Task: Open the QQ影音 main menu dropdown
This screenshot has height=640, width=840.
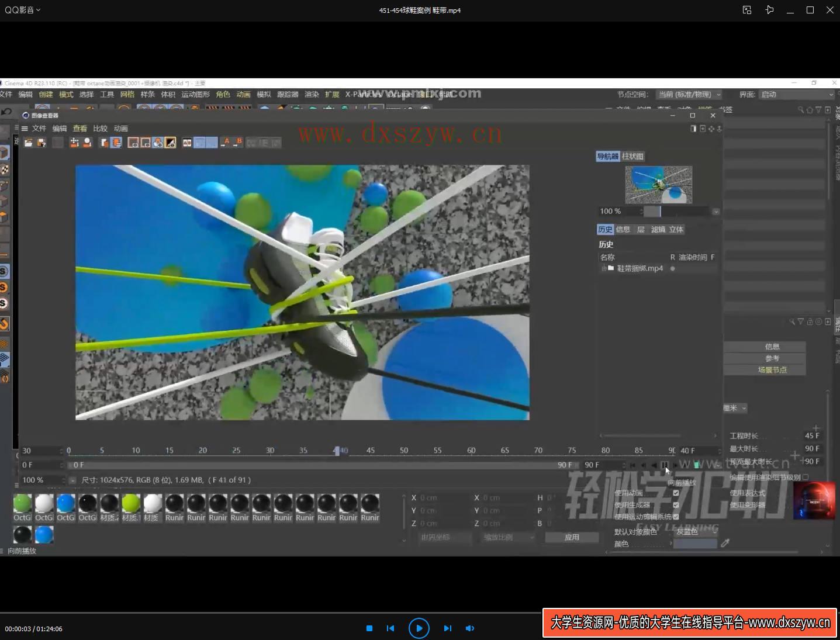Action: pos(23,10)
